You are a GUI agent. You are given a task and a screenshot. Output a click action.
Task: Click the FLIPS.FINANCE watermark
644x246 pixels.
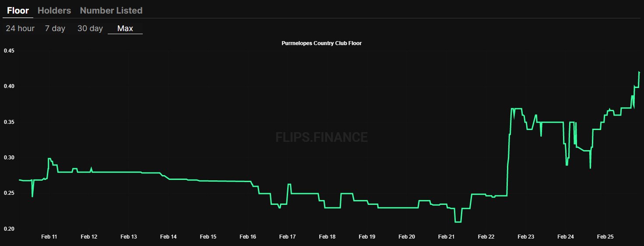(x=322, y=137)
